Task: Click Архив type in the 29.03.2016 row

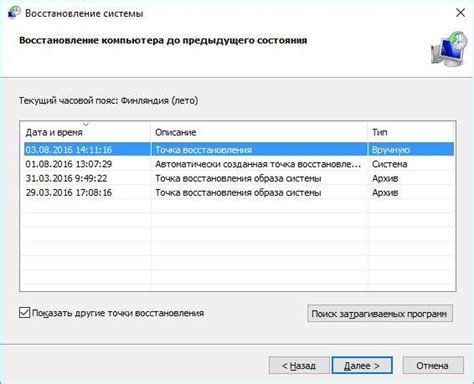Action: [385, 193]
